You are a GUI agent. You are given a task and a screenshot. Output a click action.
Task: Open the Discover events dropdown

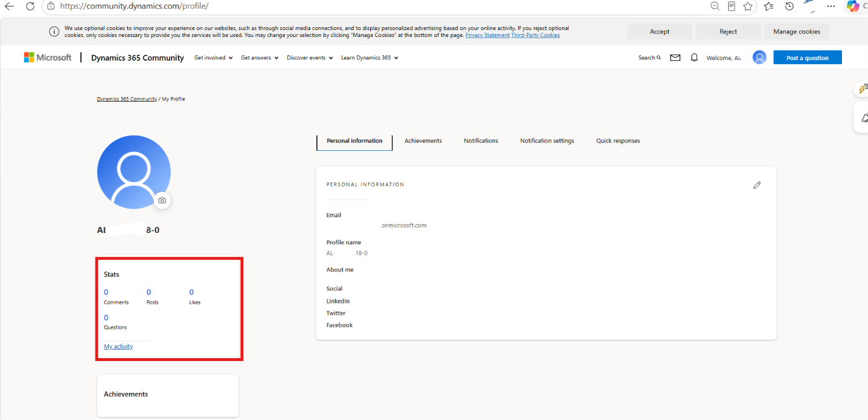[310, 58]
